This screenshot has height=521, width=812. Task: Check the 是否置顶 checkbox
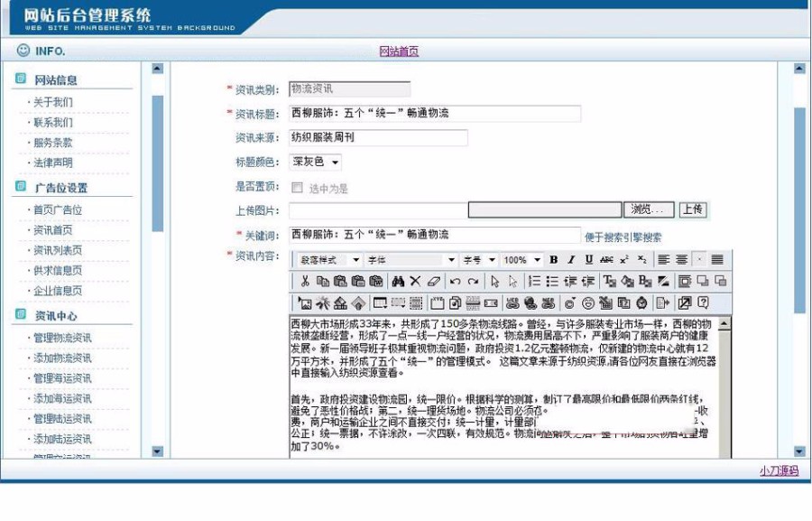(x=297, y=188)
